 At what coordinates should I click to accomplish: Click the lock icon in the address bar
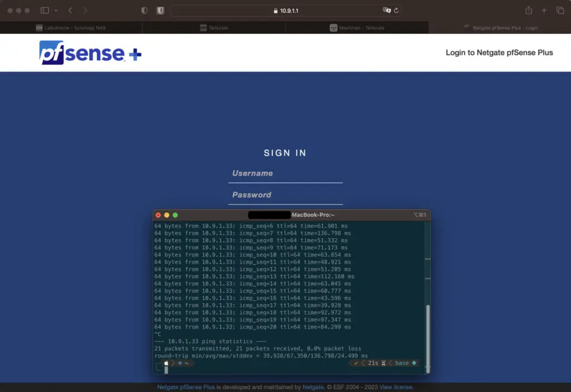tap(275, 11)
